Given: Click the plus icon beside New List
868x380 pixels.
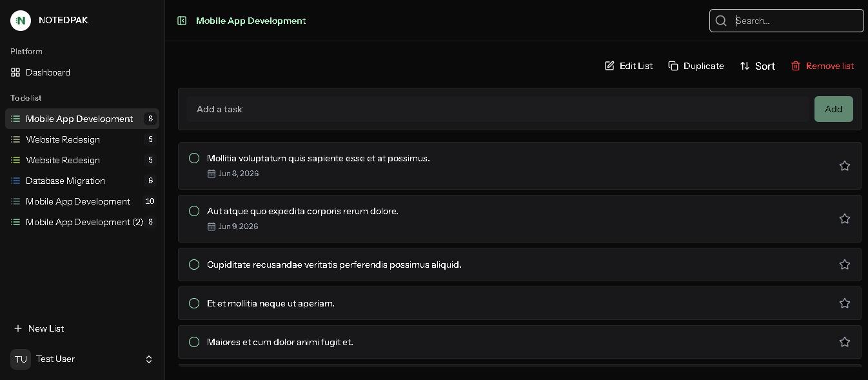Looking at the screenshot, I should 18,328.
